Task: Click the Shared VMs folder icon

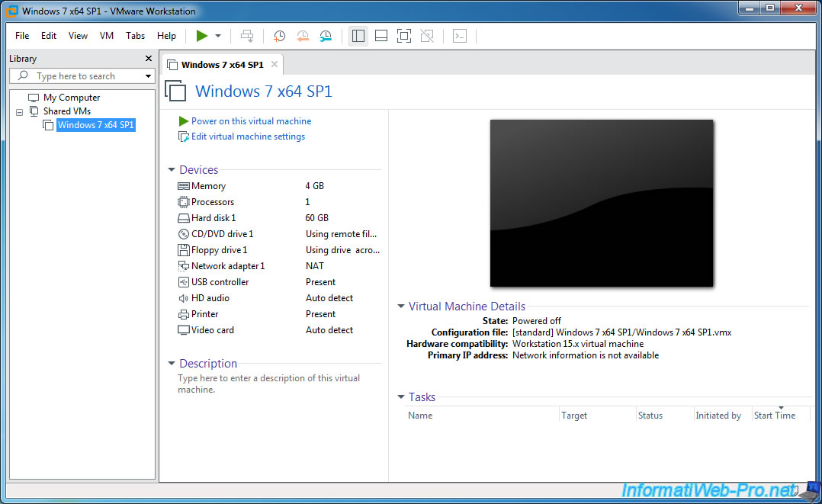Action: point(34,111)
